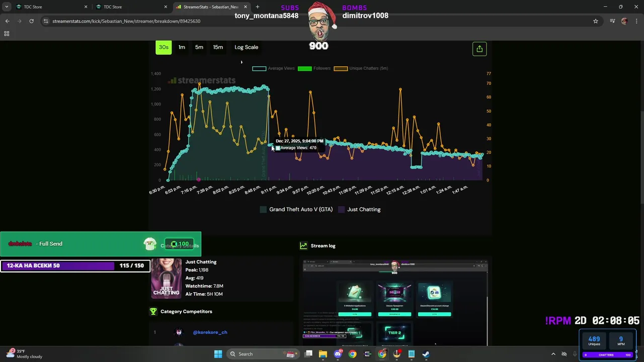Switch chart interval to 5m

coord(199,47)
